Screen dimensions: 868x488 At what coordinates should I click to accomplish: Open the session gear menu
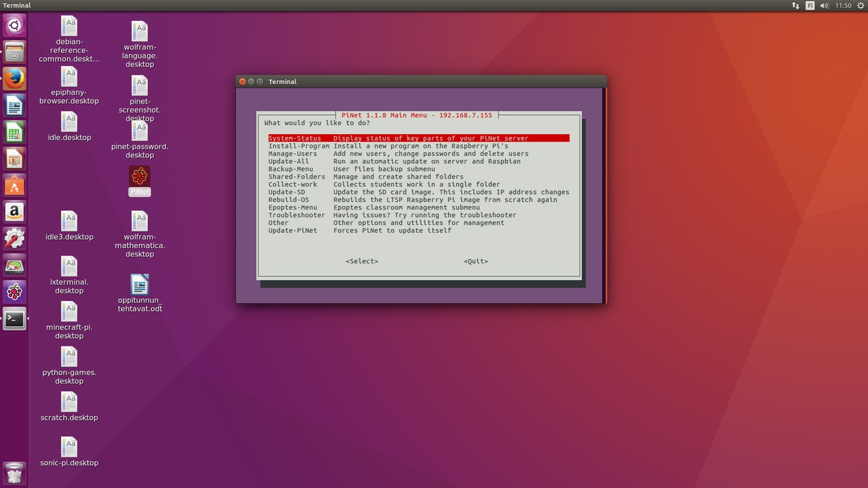tap(861, 5)
